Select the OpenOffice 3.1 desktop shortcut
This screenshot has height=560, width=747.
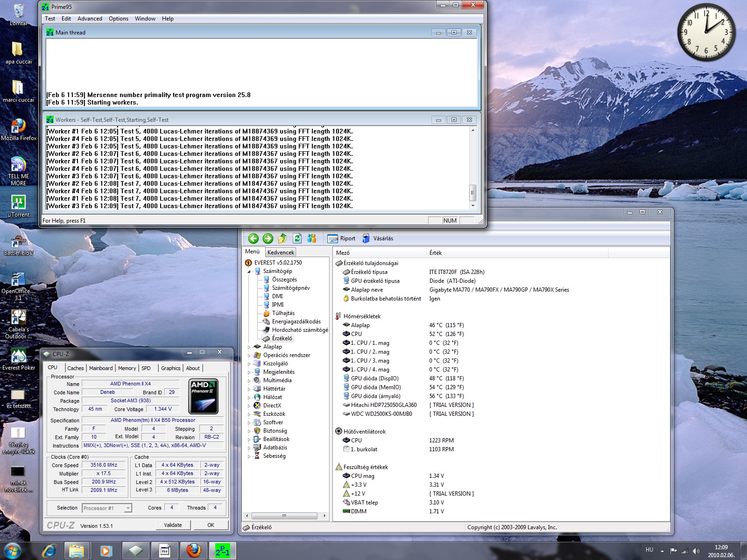(x=19, y=286)
